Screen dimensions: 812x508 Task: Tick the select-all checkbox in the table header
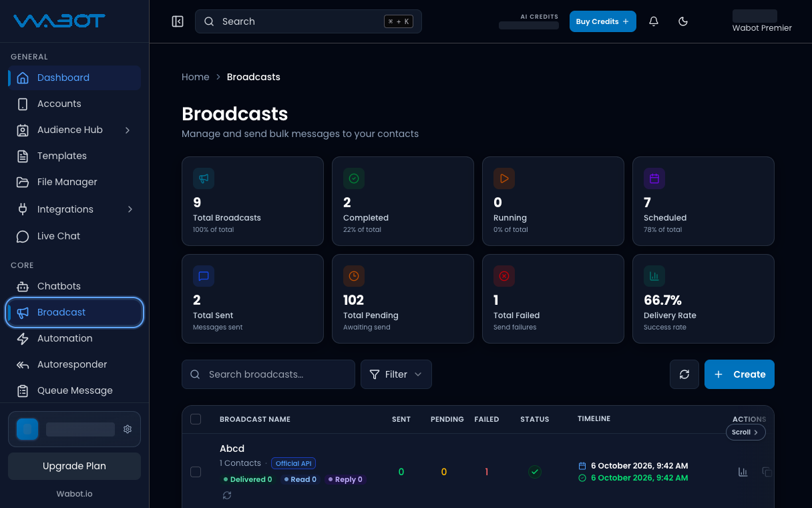point(196,419)
